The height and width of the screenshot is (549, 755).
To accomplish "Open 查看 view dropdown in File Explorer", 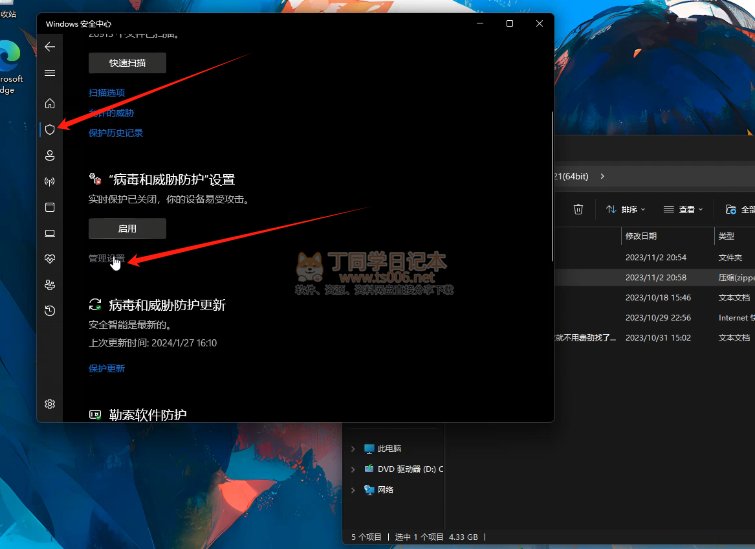I will click(683, 209).
